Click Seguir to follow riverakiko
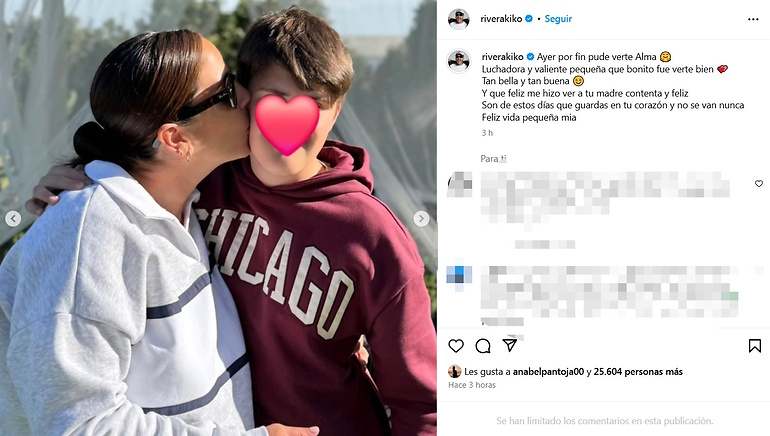The height and width of the screenshot is (436, 770). (x=558, y=19)
